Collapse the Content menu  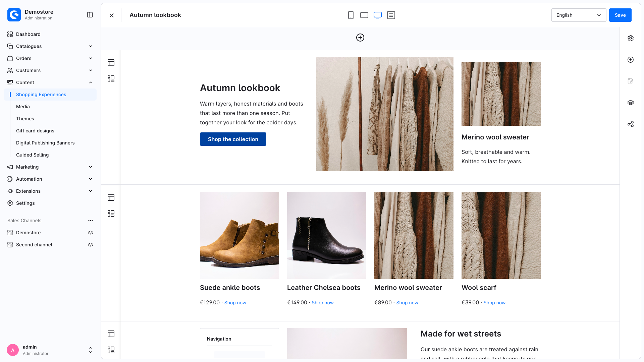pyautogui.click(x=50, y=82)
